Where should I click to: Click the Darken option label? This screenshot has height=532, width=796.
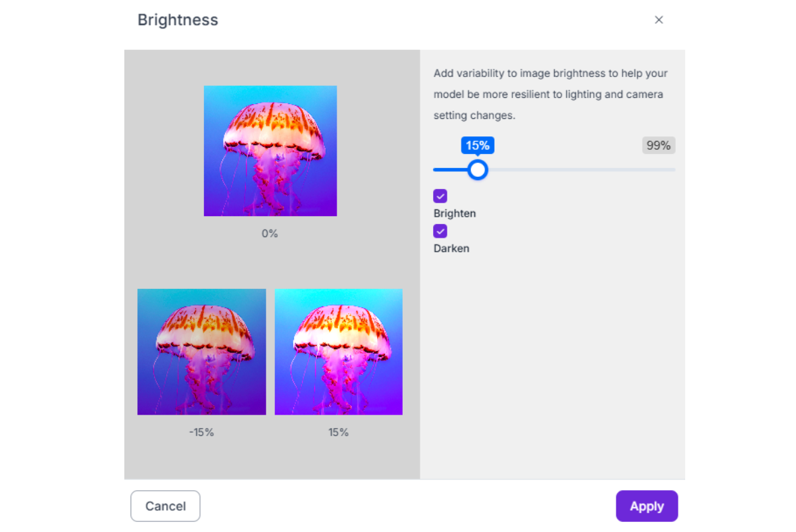(451, 248)
